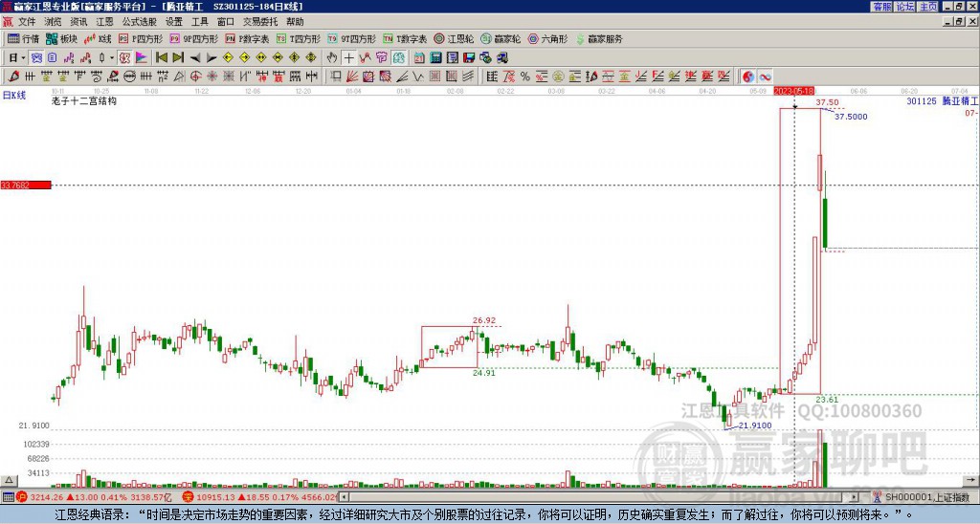Open the 9T四方形 tool
Screen dimensions: 980x524
click(x=352, y=38)
